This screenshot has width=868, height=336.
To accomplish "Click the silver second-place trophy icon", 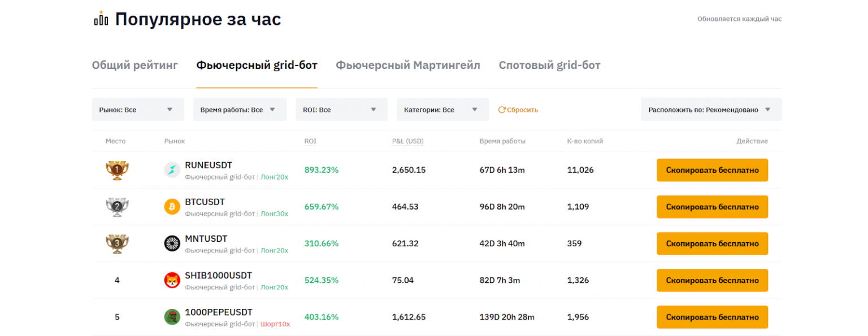I will (x=117, y=207).
